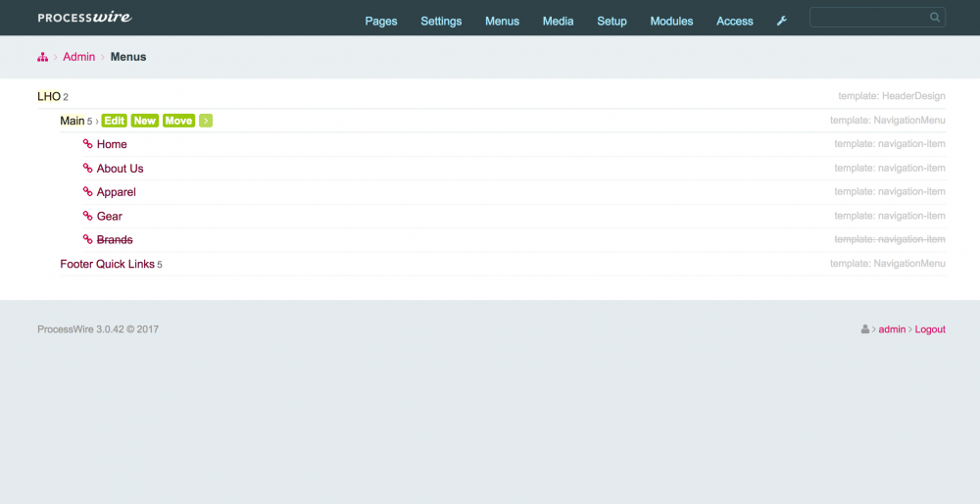Click the wrench tools icon in navbar
Screen dimensions: 980x504
point(781,21)
